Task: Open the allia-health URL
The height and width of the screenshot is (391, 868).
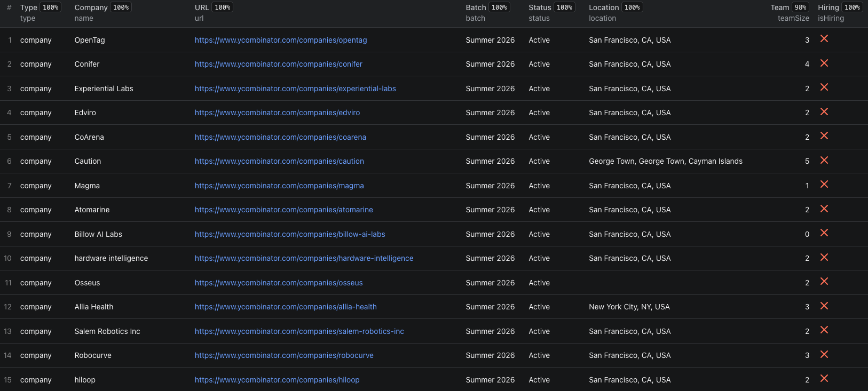Action: tap(286, 307)
